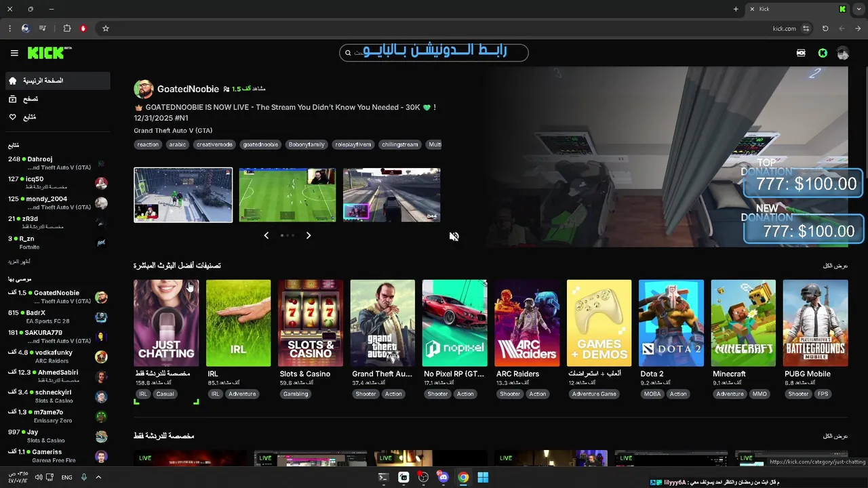Viewport: 868px width, 488px height.
Task: Open the browser extensions puzzle icon
Action: tap(66, 28)
